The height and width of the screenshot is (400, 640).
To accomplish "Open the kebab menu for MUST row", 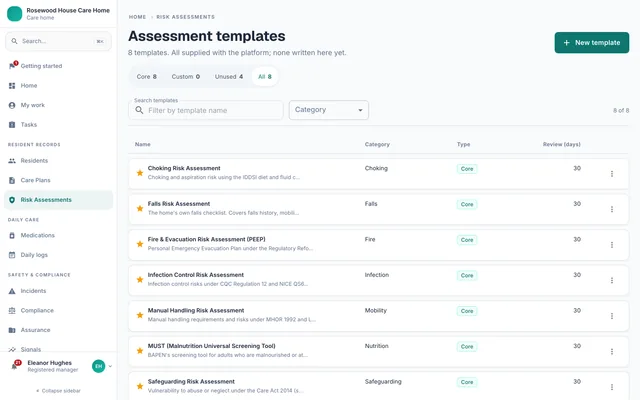I will click(611, 351).
